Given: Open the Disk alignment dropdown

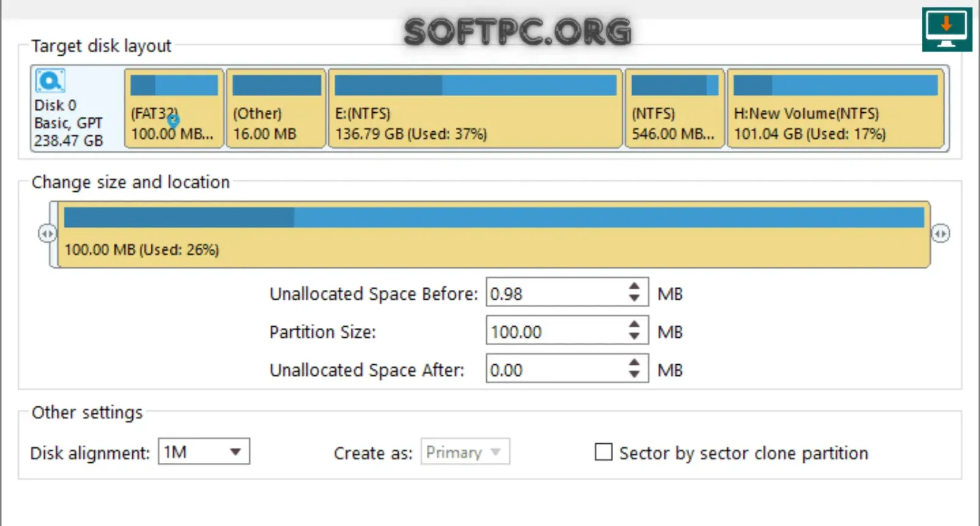Looking at the screenshot, I should pyautogui.click(x=204, y=452).
